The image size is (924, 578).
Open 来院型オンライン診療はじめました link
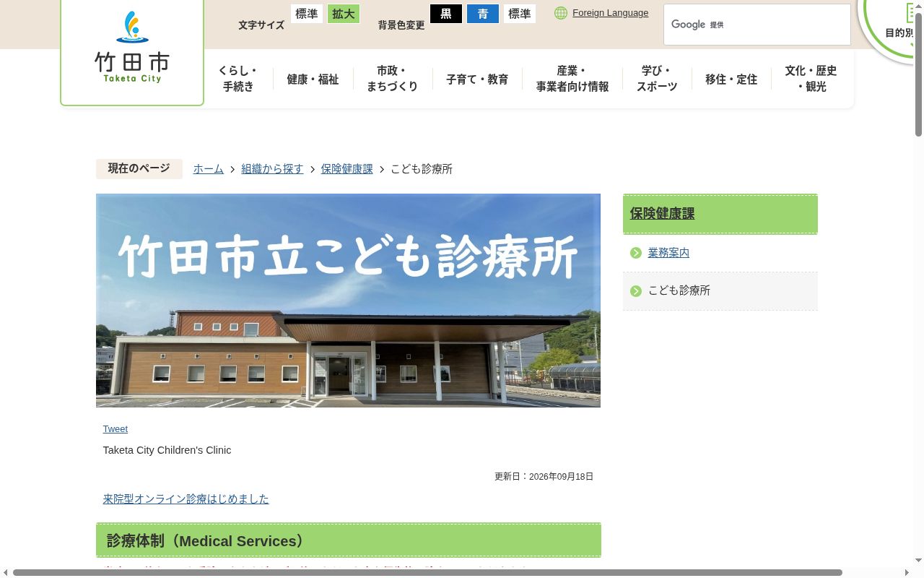click(186, 499)
